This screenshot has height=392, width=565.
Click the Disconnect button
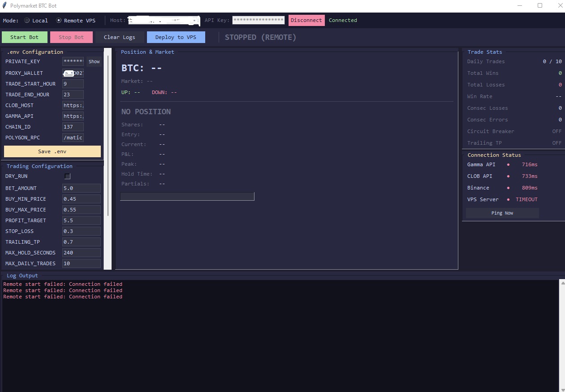[x=306, y=21]
